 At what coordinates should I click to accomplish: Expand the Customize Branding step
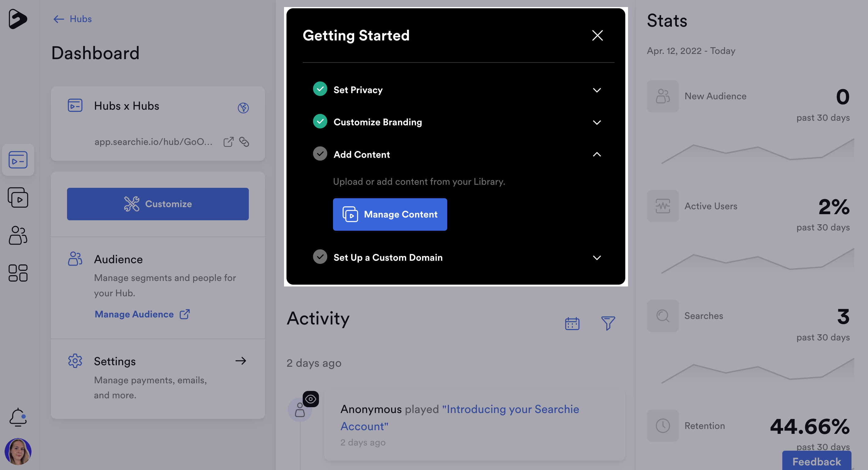[x=597, y=122]
